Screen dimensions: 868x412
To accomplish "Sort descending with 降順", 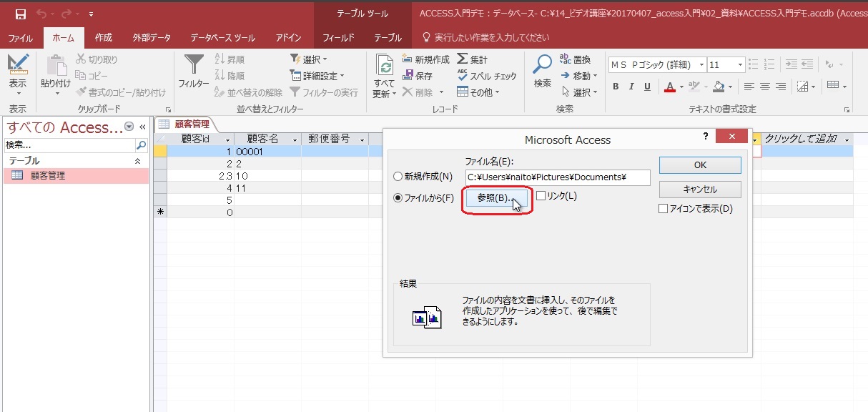I will pyautogui.click(x=230, y=76).
